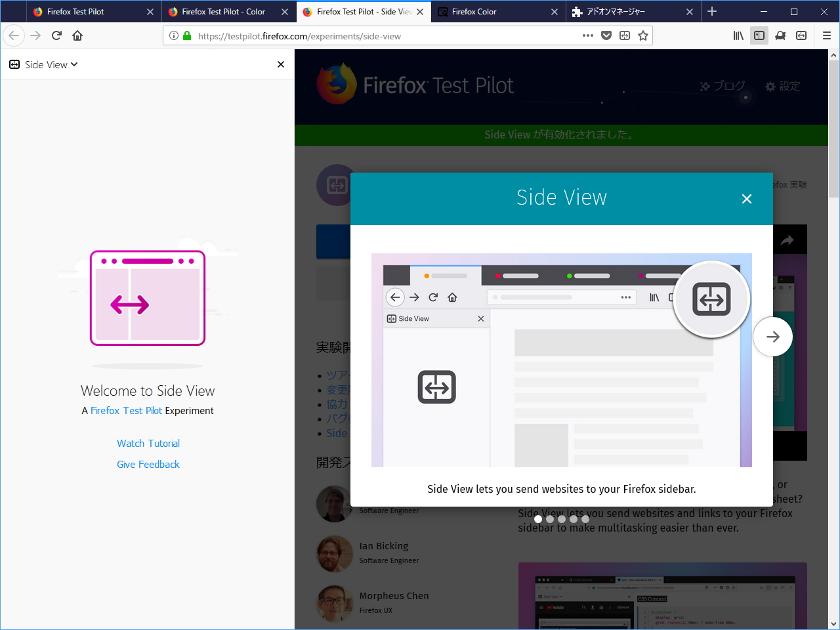Image resolution: width=840 pixels, height=630 pixels.
Task: Select the second tour pagination dot
Action: (550, 519)
